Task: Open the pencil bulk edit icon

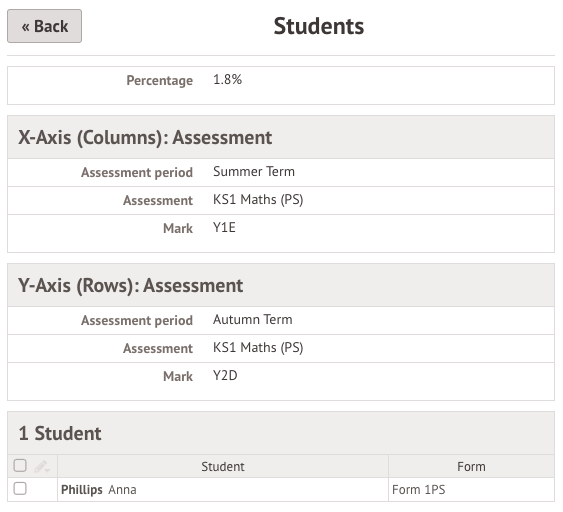Action: (x=42, y=467)
